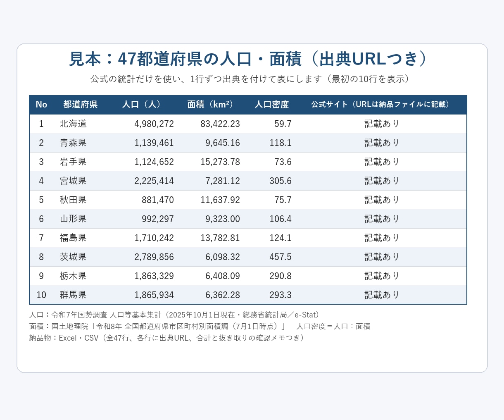Click 記載あり in the 茨城県 row
504x420 pixels.
(x=382, y=257)
